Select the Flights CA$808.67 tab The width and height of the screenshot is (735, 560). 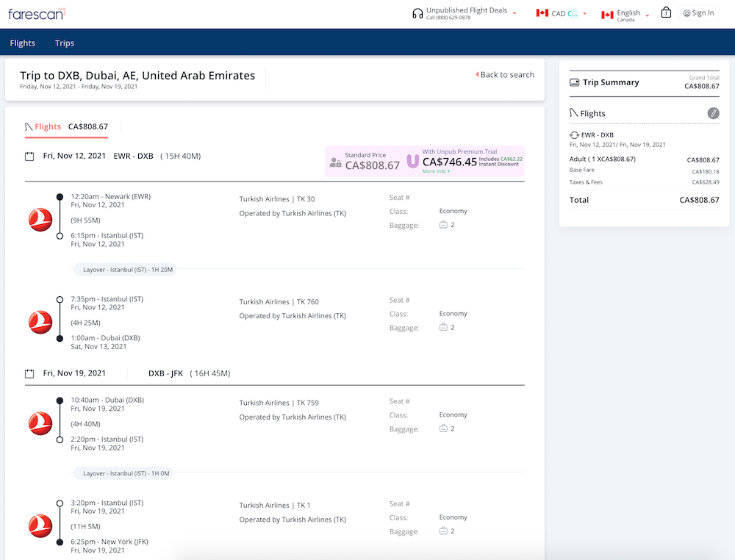tap(67, 127)
